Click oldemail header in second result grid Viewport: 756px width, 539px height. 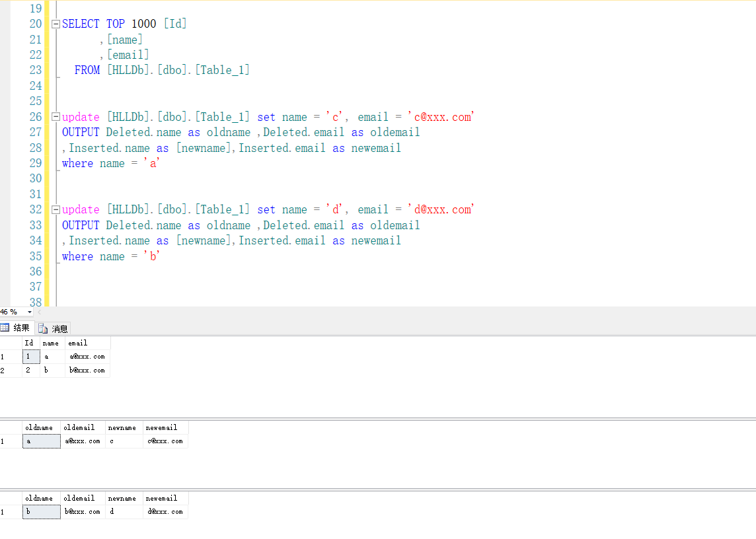coord(83,427)
